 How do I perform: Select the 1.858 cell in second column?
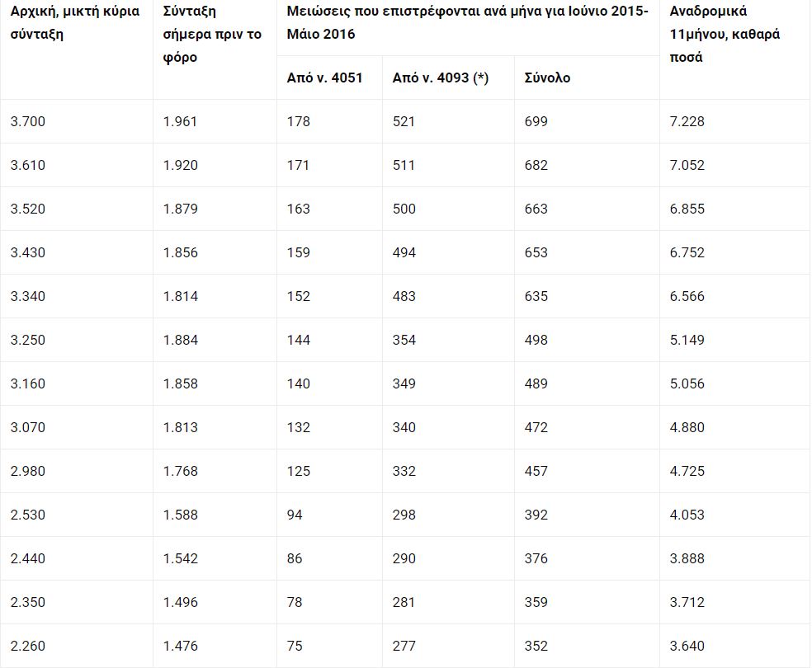[215, 383]
